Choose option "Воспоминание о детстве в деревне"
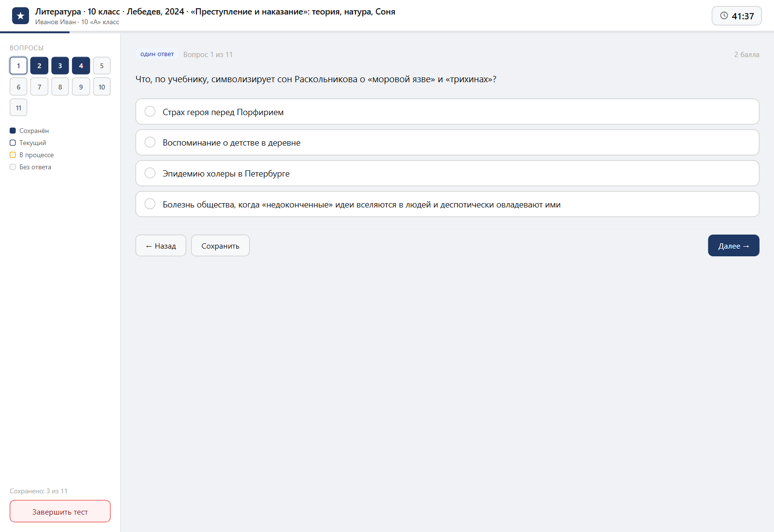774x532 pixels. pyautogui.click(x=447, y=143)
